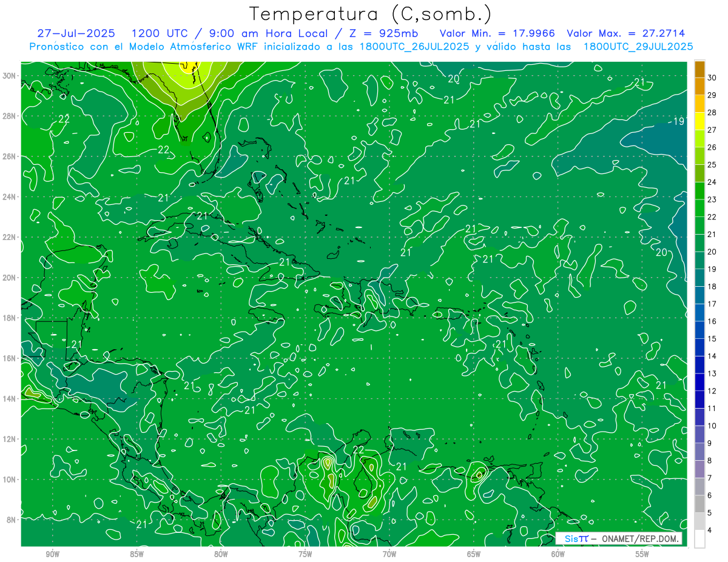Click the 60W longitude axis label
Image resolution: width=728 pixels, height=562 pixels.
tap(558, 554)
